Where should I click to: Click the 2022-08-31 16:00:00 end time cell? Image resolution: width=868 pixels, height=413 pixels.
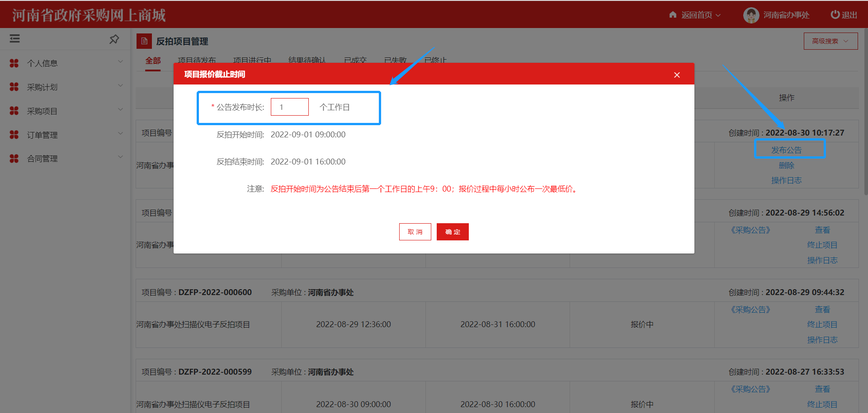(x=498, y=324)
